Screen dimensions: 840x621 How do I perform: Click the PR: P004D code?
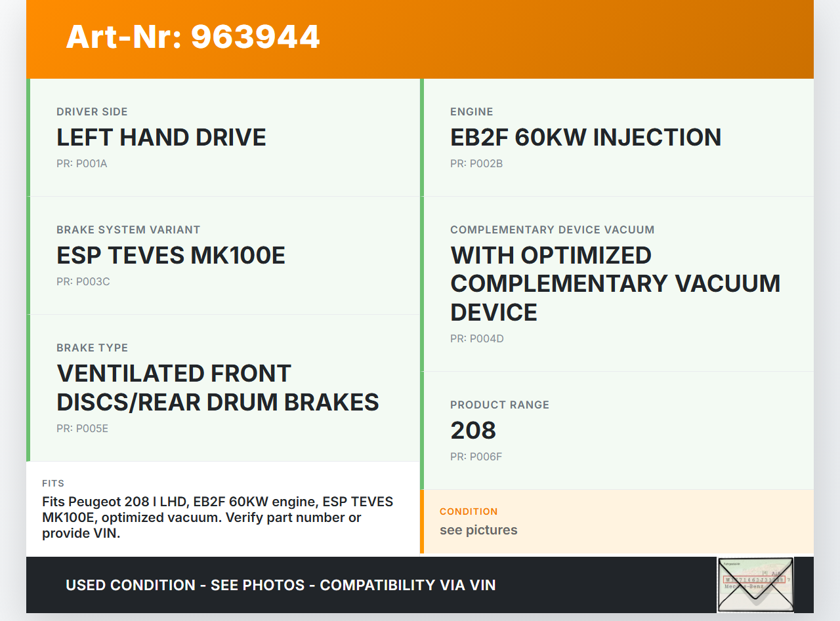pyautogui.click(x=476, y=339)
